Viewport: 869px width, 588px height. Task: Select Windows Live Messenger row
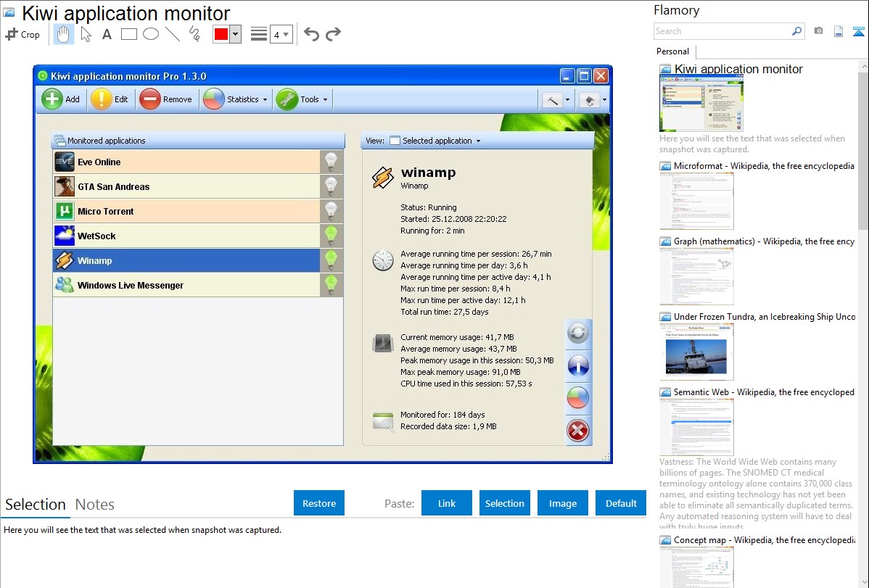(x=186, y=285)
